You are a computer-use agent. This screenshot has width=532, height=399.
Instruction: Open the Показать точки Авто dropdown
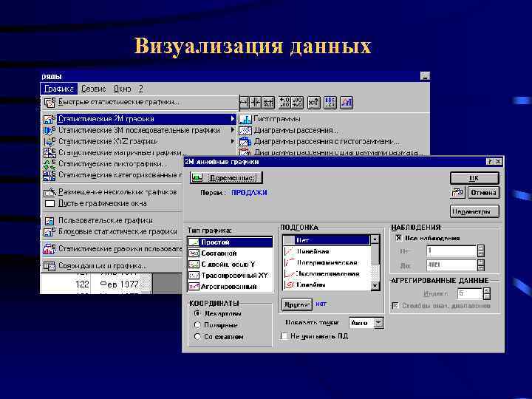pos(378,323)
